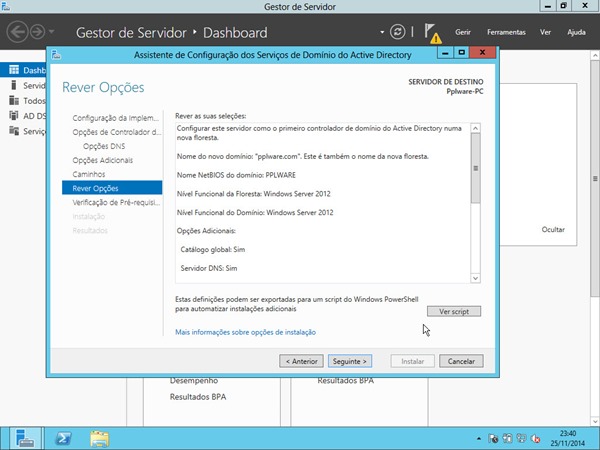This screenshot has width=600, height=450.
Task: Click the file services icon in sidebar
Action: (14, 131)
